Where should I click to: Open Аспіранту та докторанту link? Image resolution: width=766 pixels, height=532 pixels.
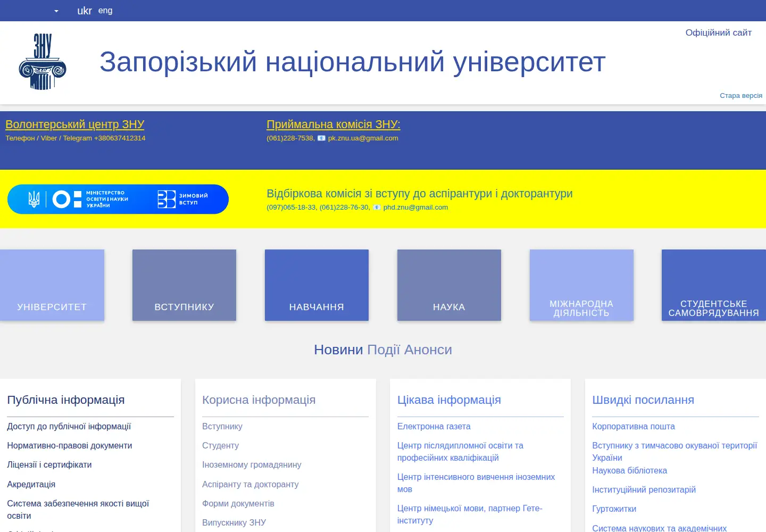[x=251, y=485]
